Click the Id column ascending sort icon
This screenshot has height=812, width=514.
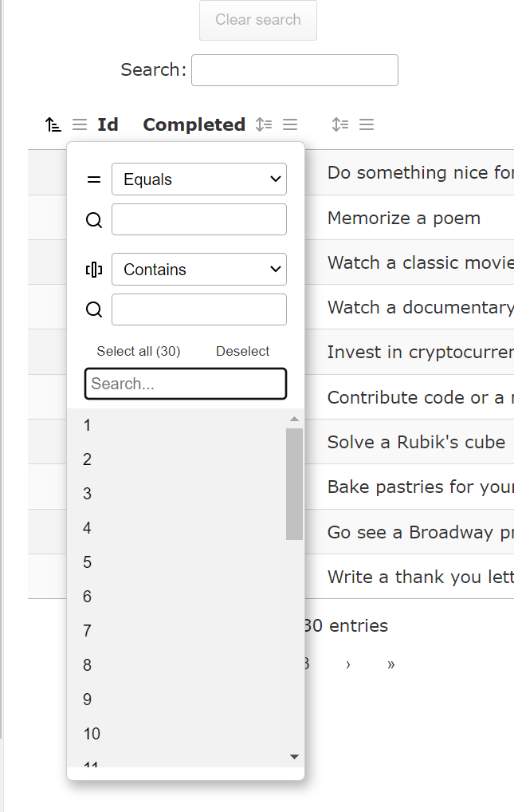pos(53,124)
